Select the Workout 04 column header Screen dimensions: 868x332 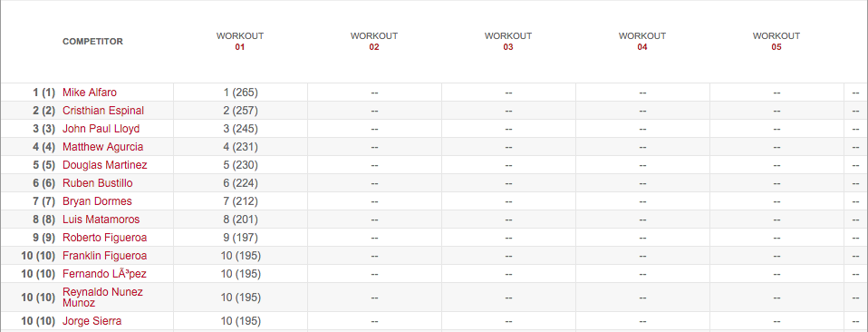642,42
